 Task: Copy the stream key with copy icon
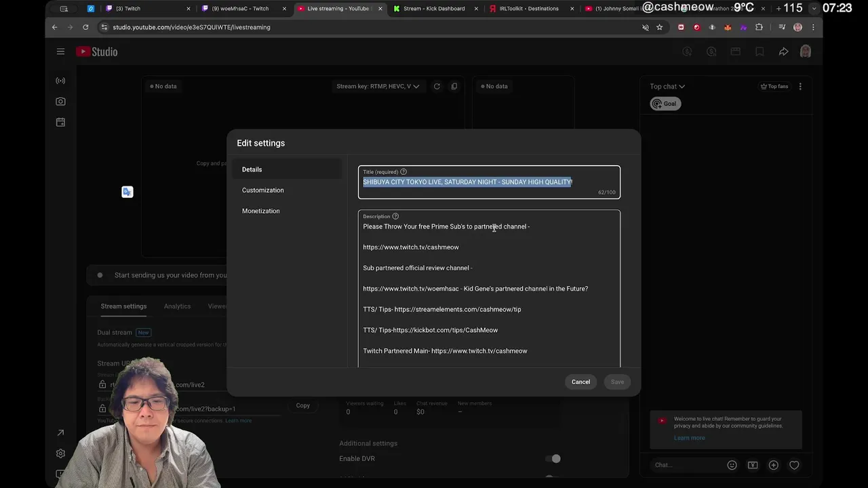(454, 86)
